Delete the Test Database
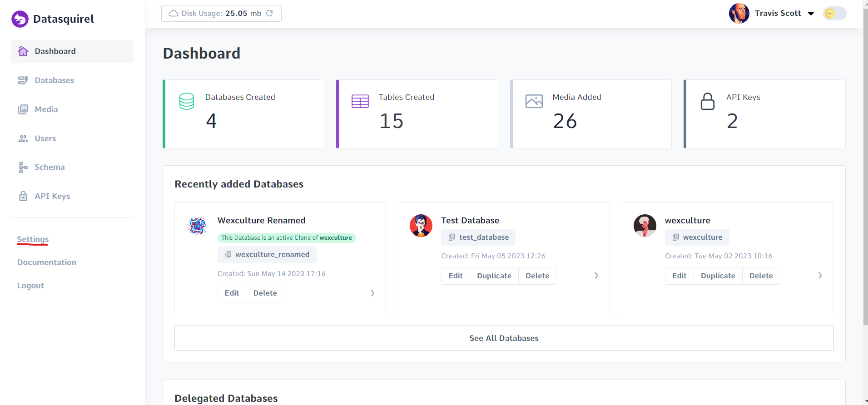The image size is (868, 405). click(537, 276)
